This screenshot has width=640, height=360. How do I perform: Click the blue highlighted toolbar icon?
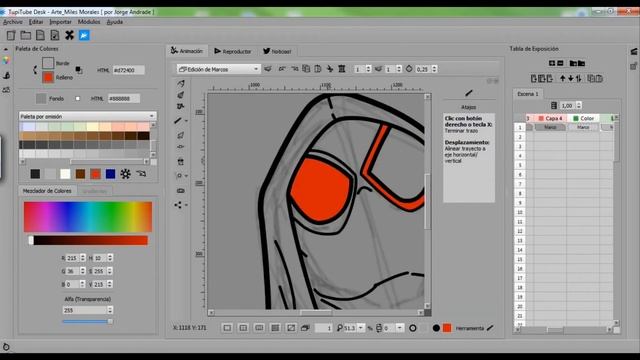[84, 36]
